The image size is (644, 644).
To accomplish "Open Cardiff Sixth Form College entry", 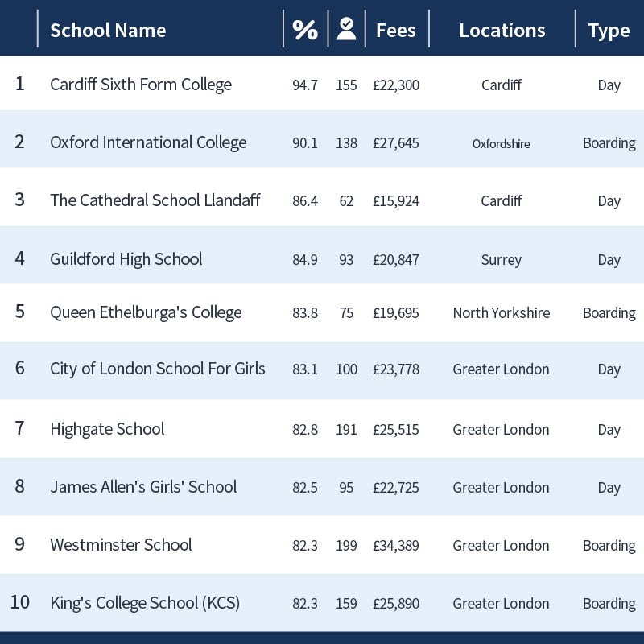I will (x=141, y=85).
